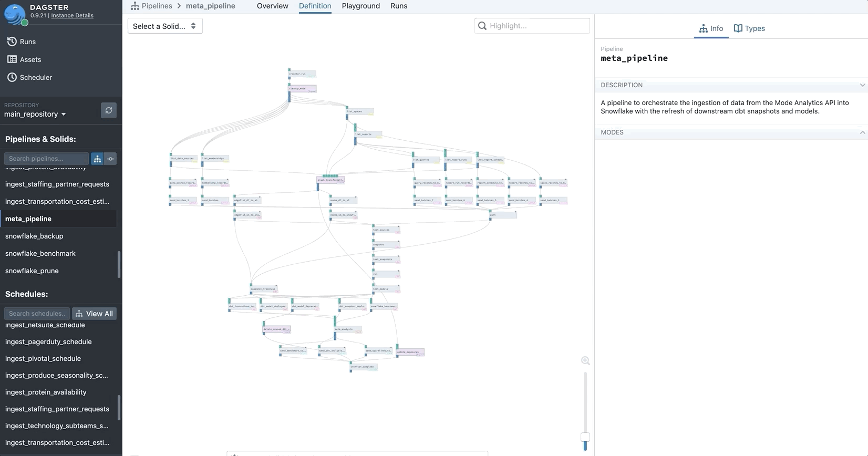Viewport: 868px width, 456px height.
Task: Select the list_reports solid node
Action: [368, 134]
